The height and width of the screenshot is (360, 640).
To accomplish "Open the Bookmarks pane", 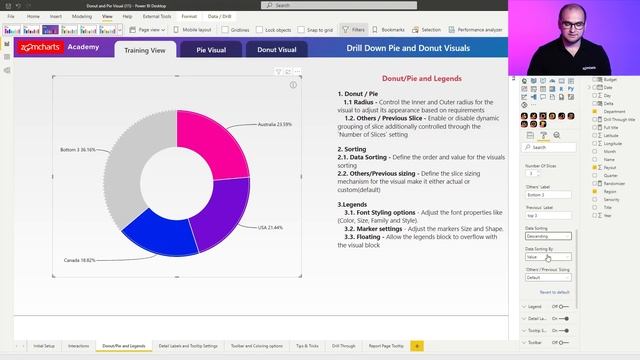I will (388, 30).
